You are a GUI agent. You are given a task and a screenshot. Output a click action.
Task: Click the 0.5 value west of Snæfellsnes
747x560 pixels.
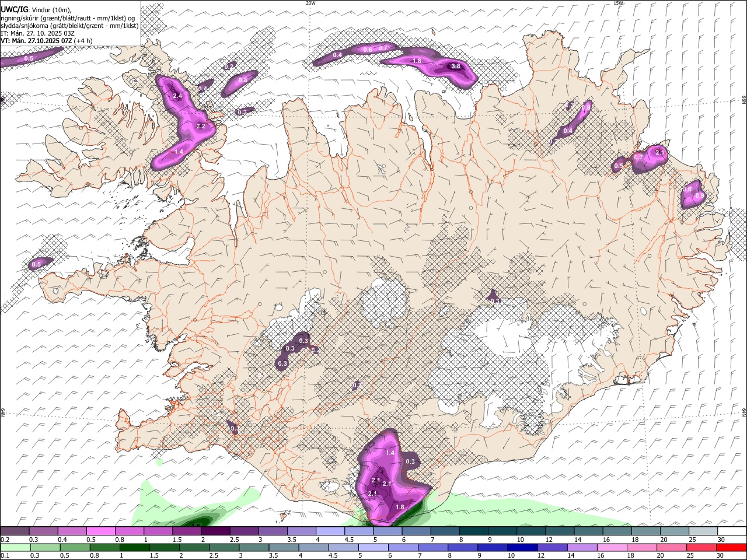[x=36, y=264]
